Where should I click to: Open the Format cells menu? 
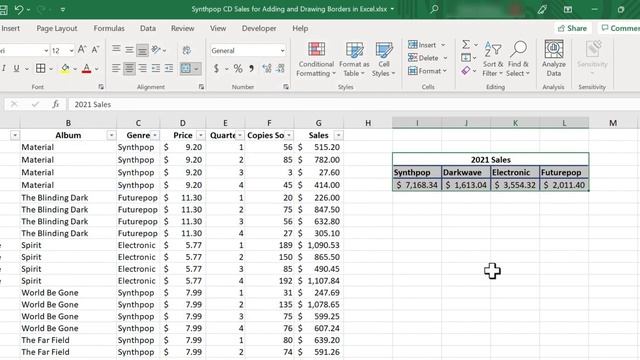coord(427,71)
